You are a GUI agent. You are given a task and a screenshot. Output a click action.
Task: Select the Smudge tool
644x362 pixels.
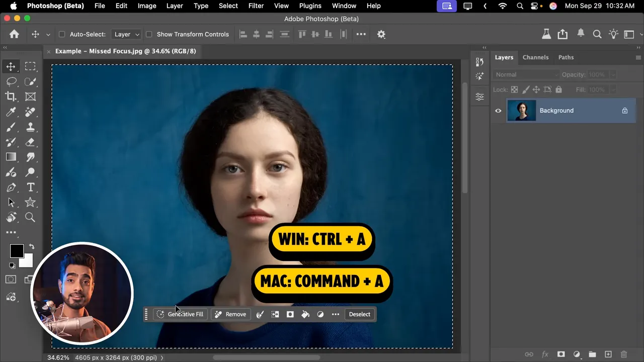pos(30,157)
